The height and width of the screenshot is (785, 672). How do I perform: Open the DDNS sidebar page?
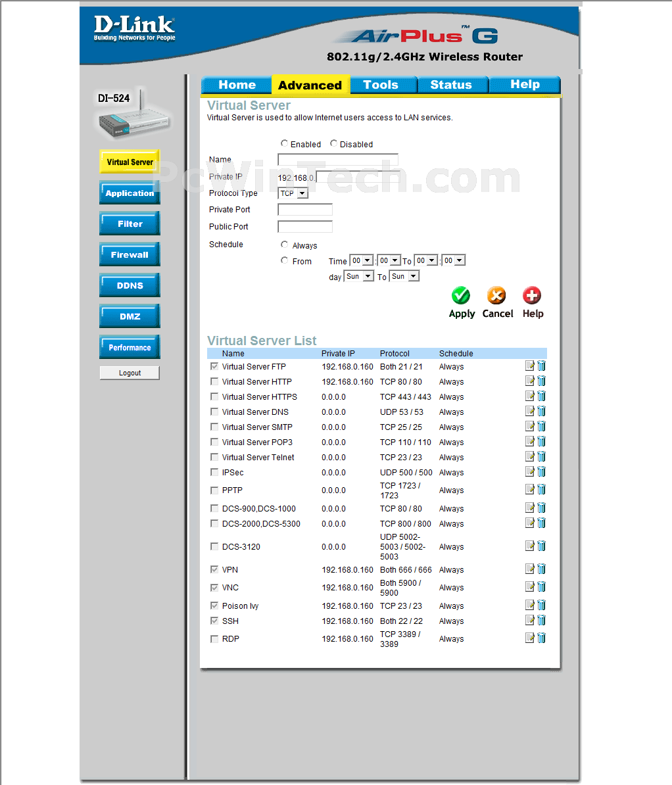tap(130, 285)
